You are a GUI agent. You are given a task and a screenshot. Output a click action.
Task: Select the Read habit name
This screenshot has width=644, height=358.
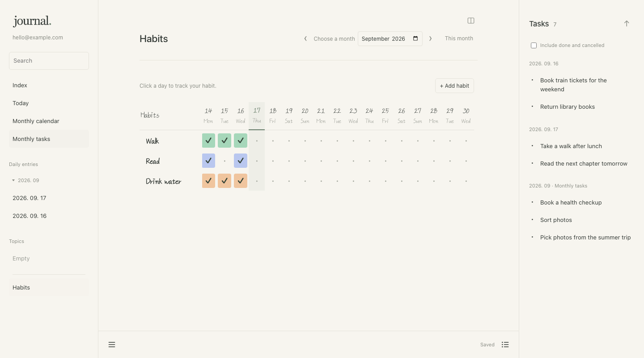tap(153, 161)
